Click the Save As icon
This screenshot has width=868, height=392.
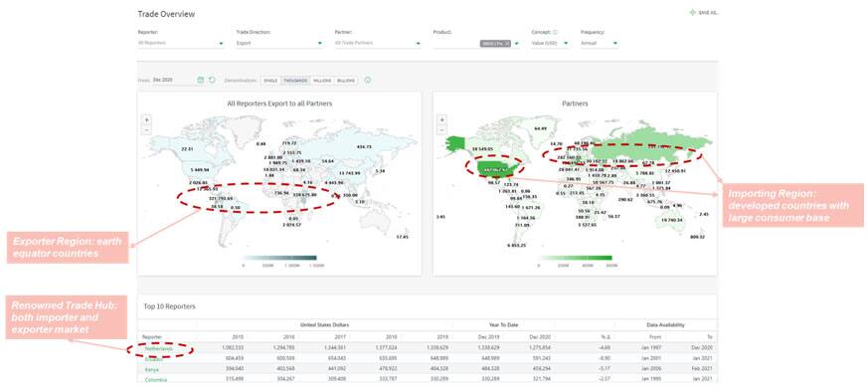pos(693,12)
